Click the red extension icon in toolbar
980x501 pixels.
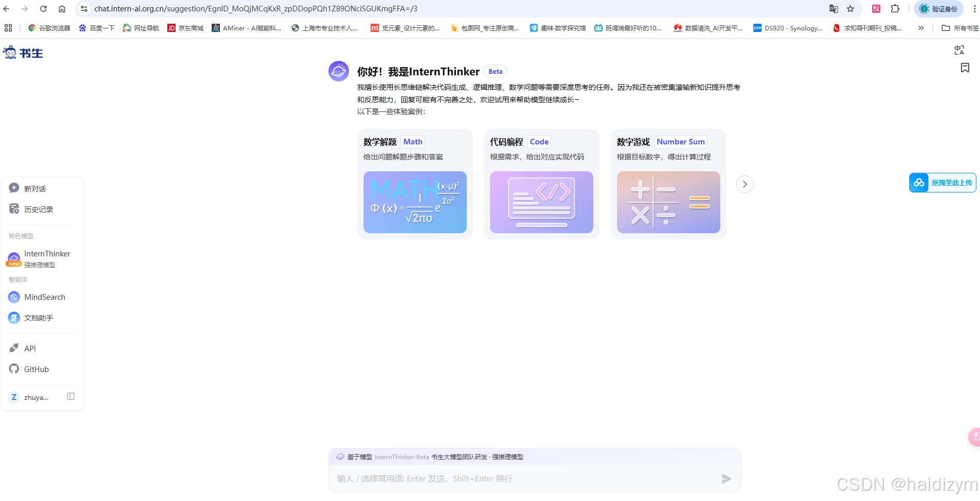(x=876, y=9)
